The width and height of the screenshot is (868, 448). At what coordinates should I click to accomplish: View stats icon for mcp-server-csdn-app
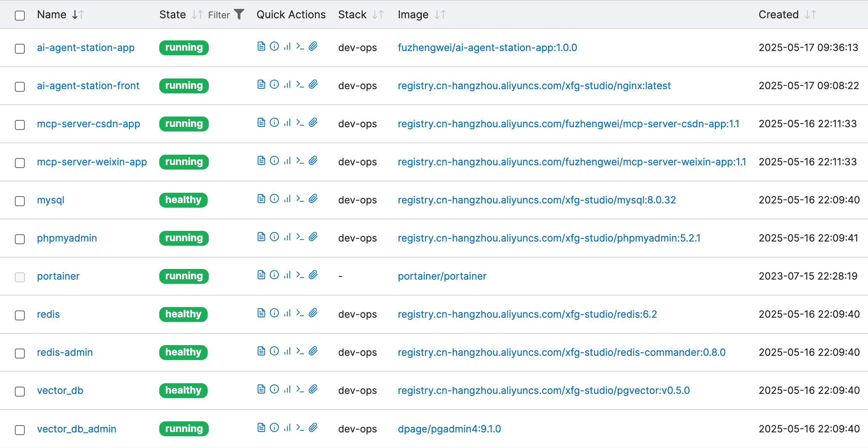click(287, 123)
